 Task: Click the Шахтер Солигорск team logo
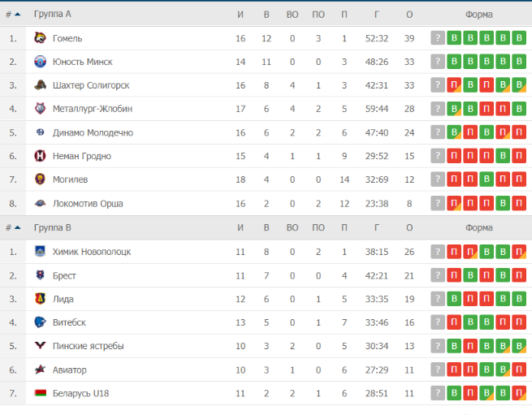tap(40, 84)
